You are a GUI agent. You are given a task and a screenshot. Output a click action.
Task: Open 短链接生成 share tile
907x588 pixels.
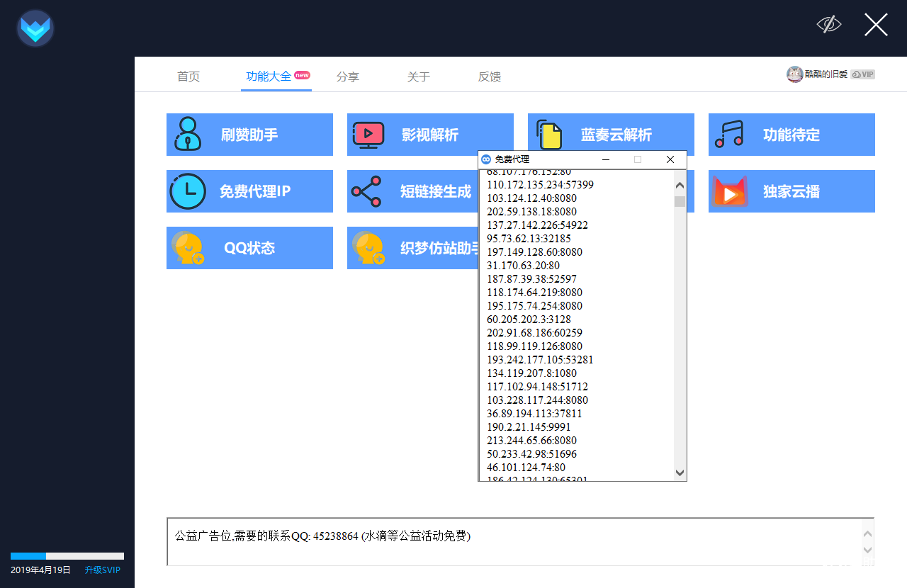[x=412, y=191]
